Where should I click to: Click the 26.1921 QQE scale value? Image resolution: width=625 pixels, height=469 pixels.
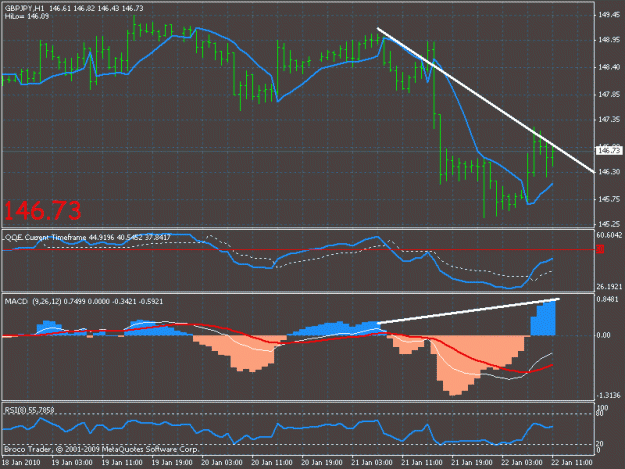[609, 287]
